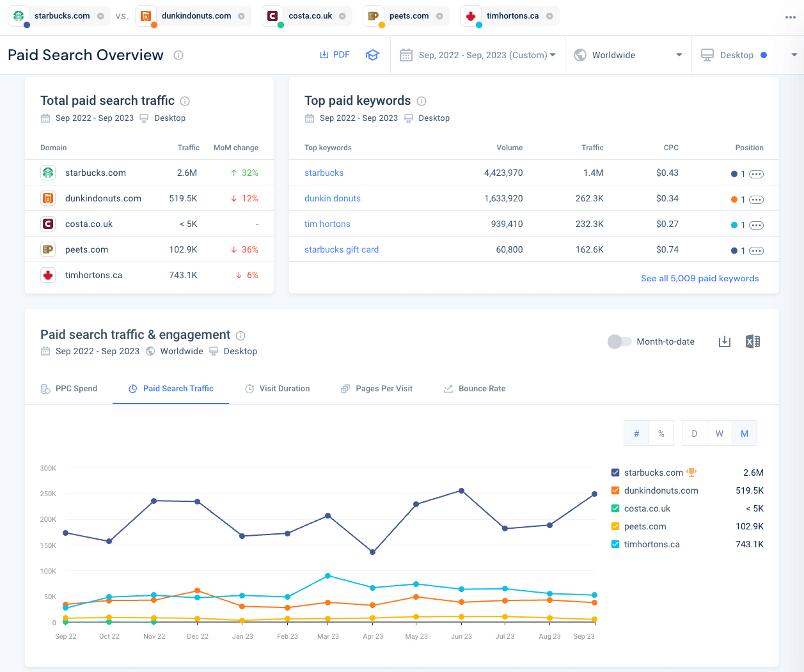Screen dimensions: 804x672
Task: Switch to the Pages Per Visit tab
Action: 377,389
